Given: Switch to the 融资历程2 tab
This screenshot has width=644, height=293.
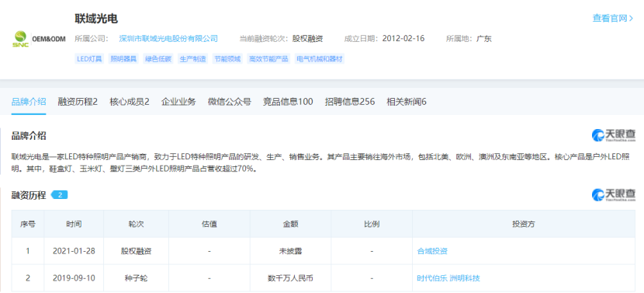Looking at the screenshot, I should pyautogui.click(x=78, y=102).
